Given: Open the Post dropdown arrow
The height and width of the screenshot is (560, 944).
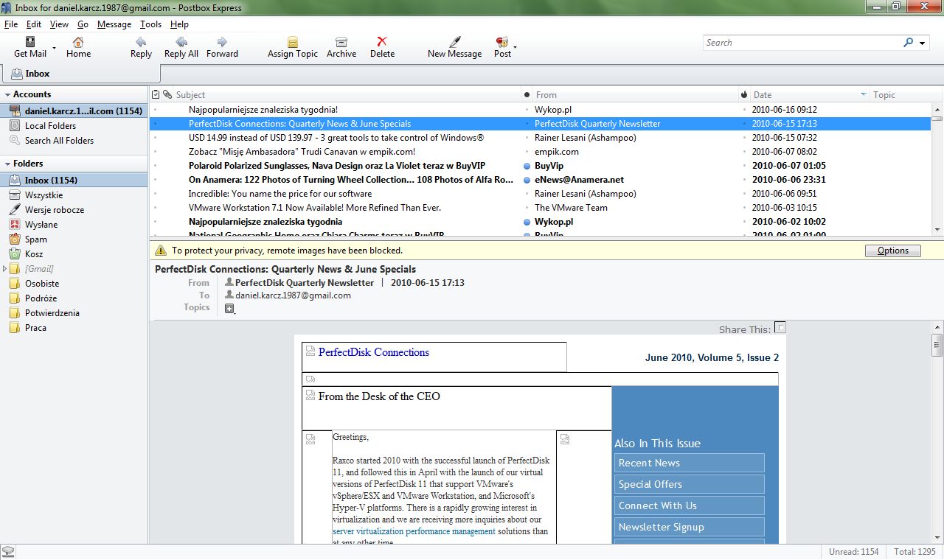Looking at the screenshot, I should click(515, 48).
